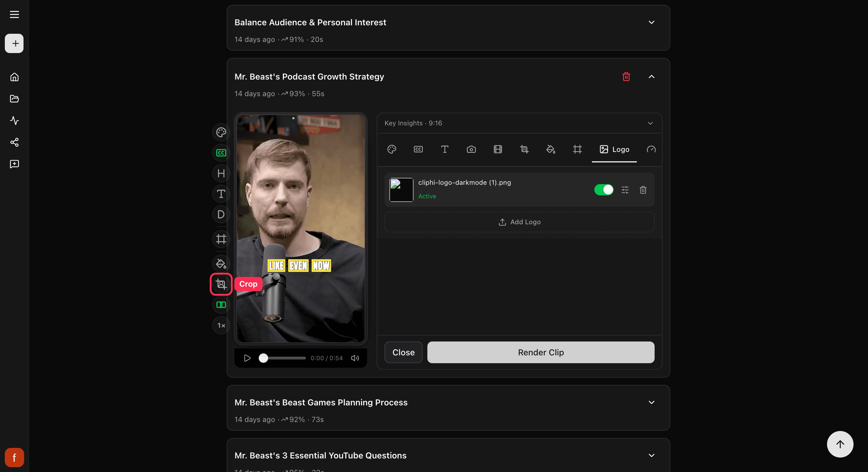The width and height of the screenshot is (868, 472).
Task: Select the H headline tool beside video
Action: pos(221,173)
